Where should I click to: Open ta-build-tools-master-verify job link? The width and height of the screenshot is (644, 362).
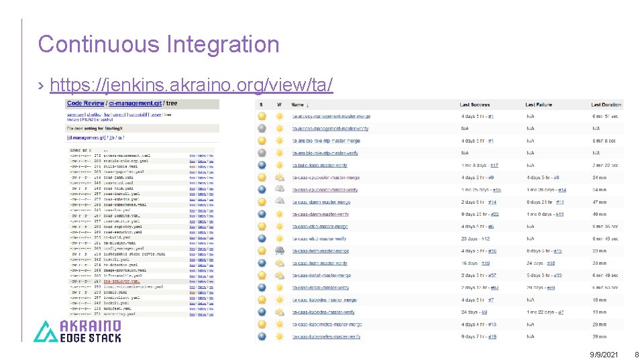319,166
